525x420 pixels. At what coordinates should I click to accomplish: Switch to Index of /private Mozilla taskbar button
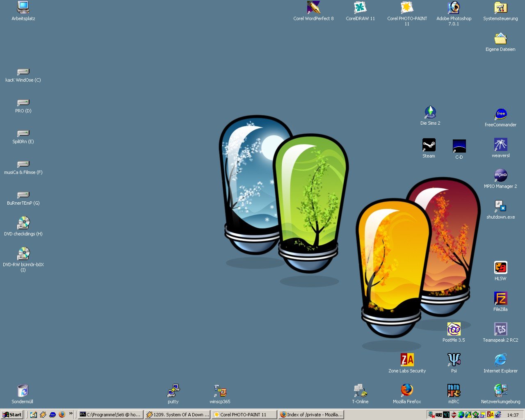point(311,415)
